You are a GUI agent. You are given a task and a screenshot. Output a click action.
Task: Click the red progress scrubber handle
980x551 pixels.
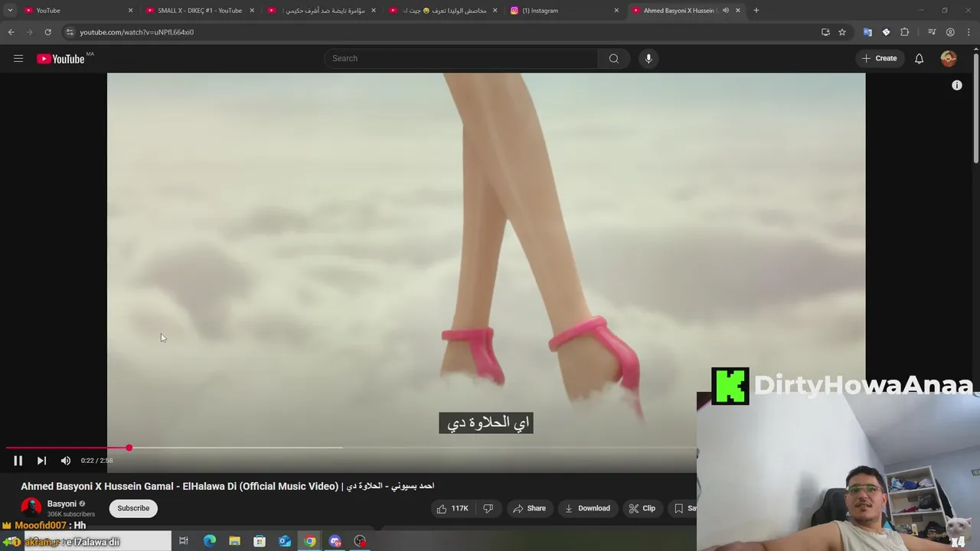129,448
